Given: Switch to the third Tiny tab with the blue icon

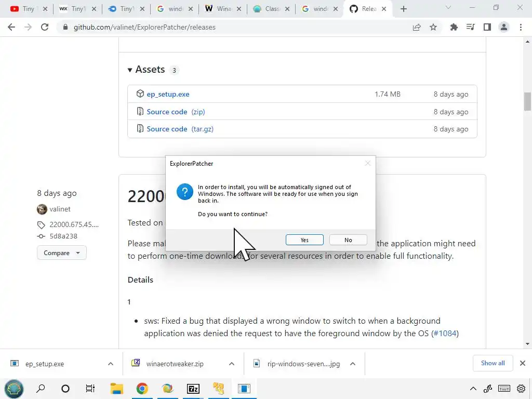Looking at the screenshot, I should coord(126,9).
